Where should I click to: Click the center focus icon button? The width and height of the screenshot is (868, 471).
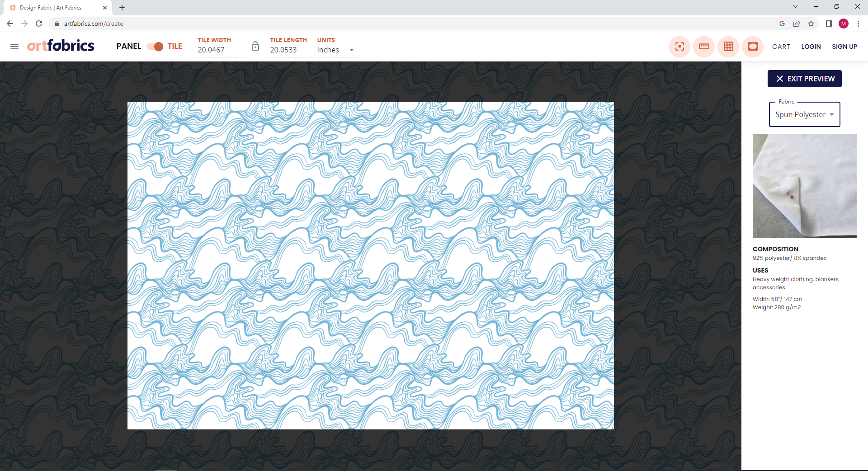(x=679, y=47)
